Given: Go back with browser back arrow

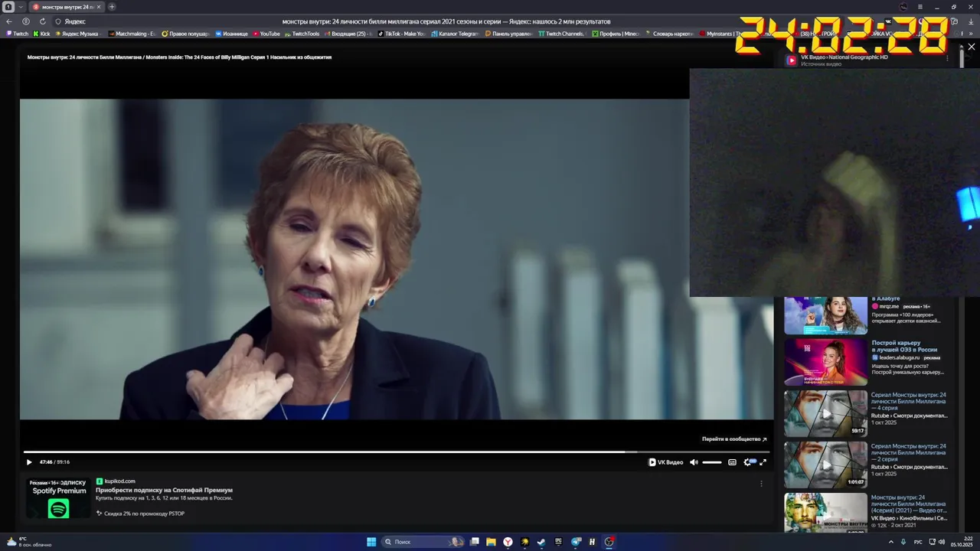Looking at the screenshot, I should coord(9,21).
